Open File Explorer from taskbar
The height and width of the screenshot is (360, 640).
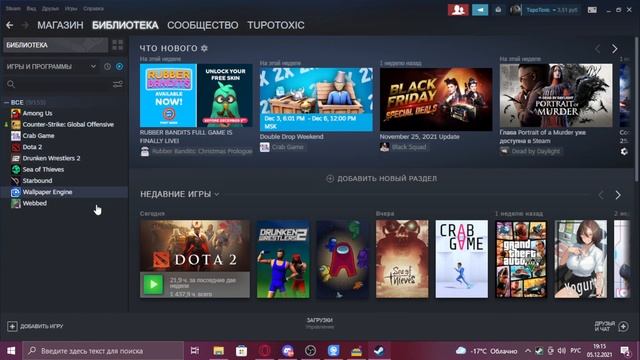pos(219,351)
